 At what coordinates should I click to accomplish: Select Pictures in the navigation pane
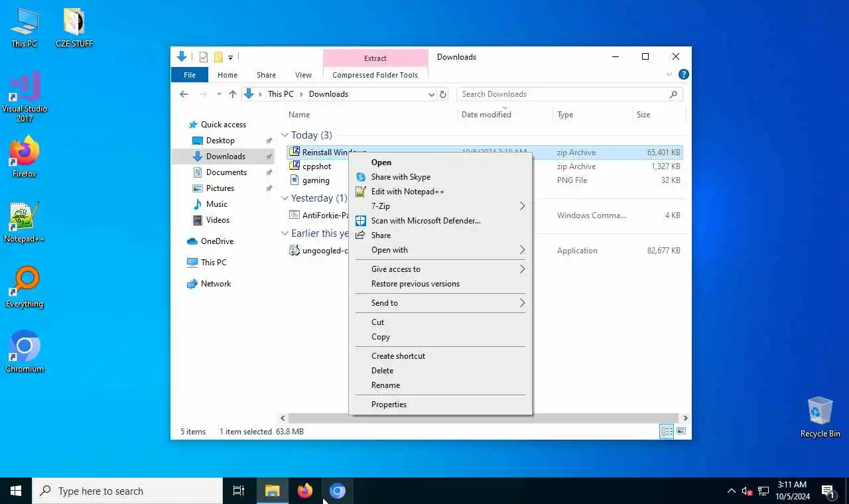tap(220, 188)
